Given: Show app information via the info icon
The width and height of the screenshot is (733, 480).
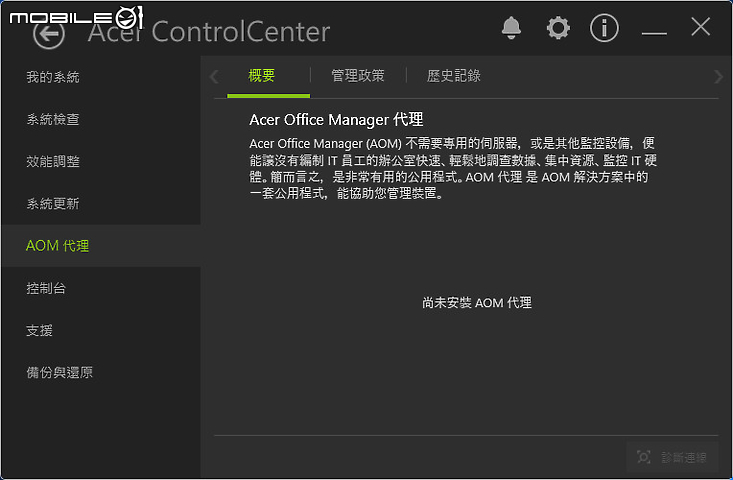Looking at the screenshot, I should (x=604, y=28).
